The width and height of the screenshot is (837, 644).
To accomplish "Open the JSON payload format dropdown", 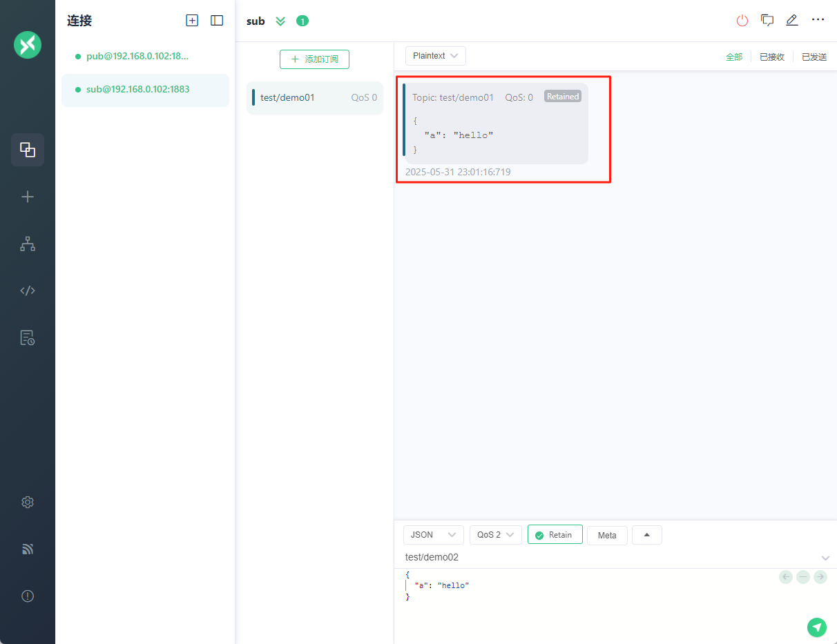I will (434, 535).
